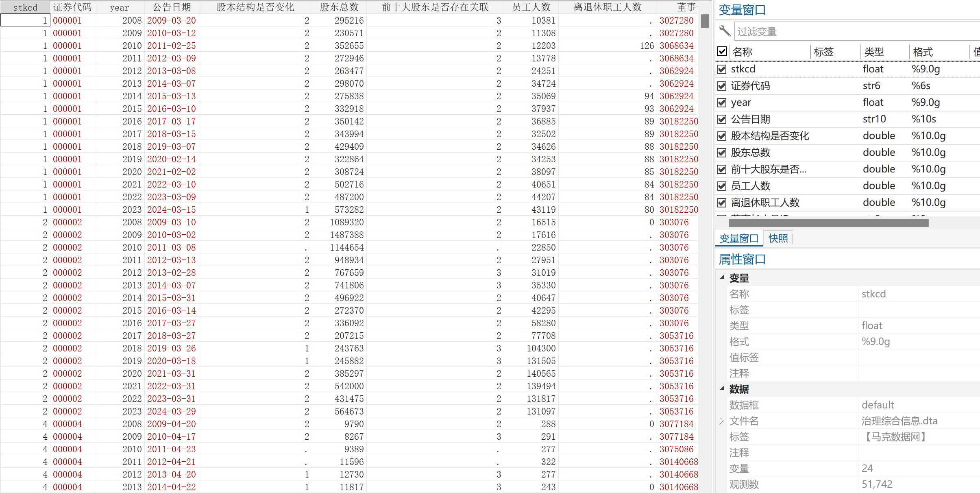
Task: Collapse the 变量 properties section
Action: (722, 277)
